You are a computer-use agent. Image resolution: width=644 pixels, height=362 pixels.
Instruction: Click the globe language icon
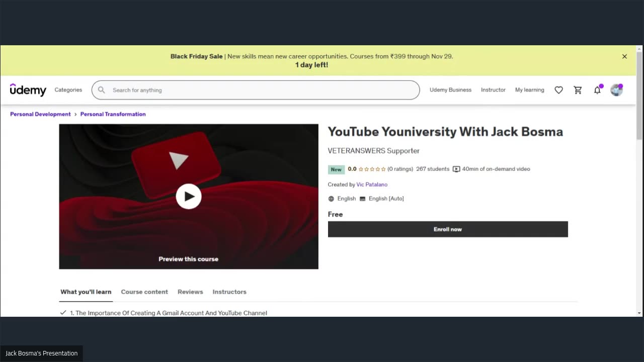[331, 199]
